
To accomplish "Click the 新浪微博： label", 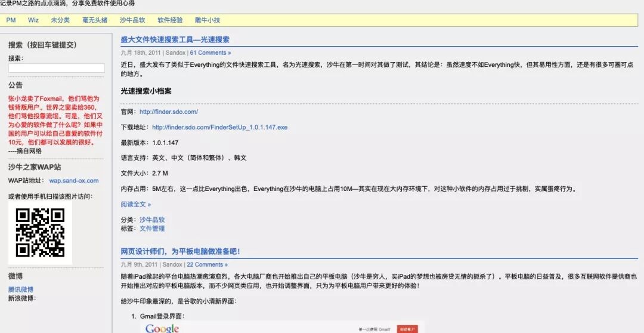I will click(x=22, y=298).
